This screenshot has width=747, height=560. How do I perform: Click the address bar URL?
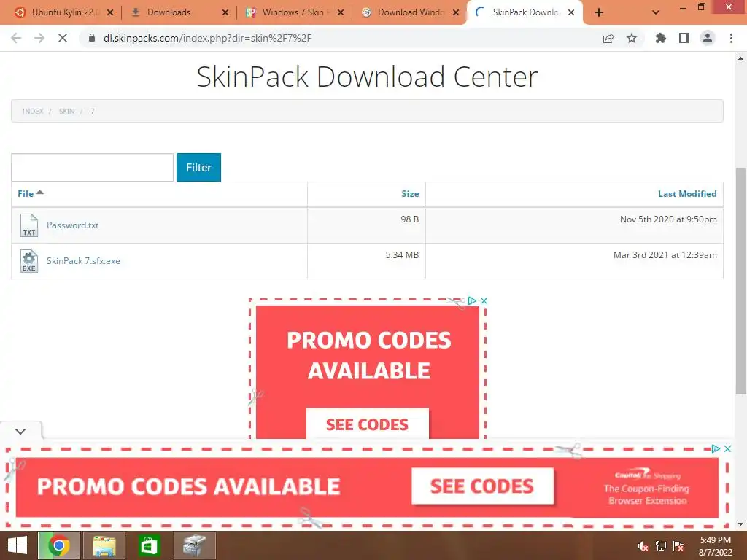point(207,38)
